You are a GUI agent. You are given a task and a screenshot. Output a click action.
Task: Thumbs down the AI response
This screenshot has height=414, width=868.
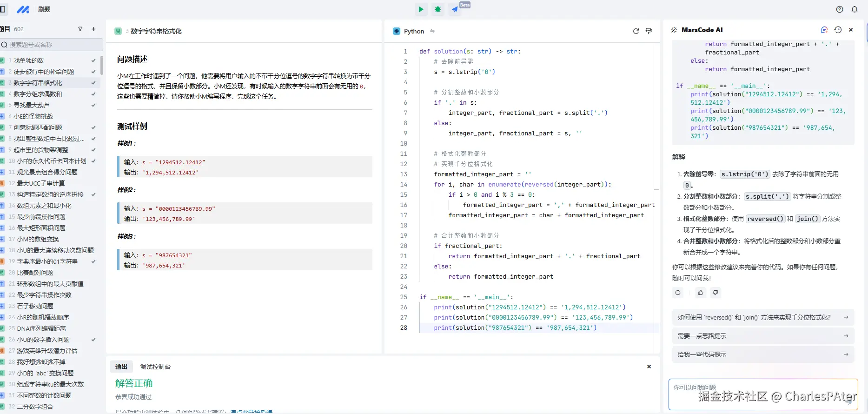[716, 293]
